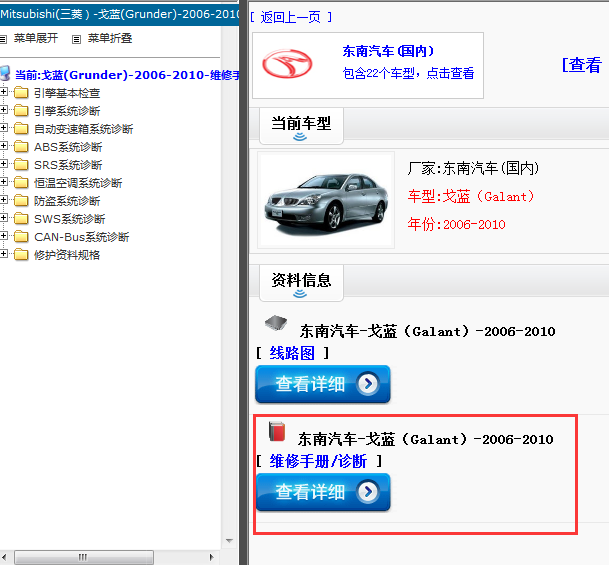Click the horizontal scrollbar right arrow
This screenshot has height=565, width=609.
pyautogui.click(x=211, y=557)
